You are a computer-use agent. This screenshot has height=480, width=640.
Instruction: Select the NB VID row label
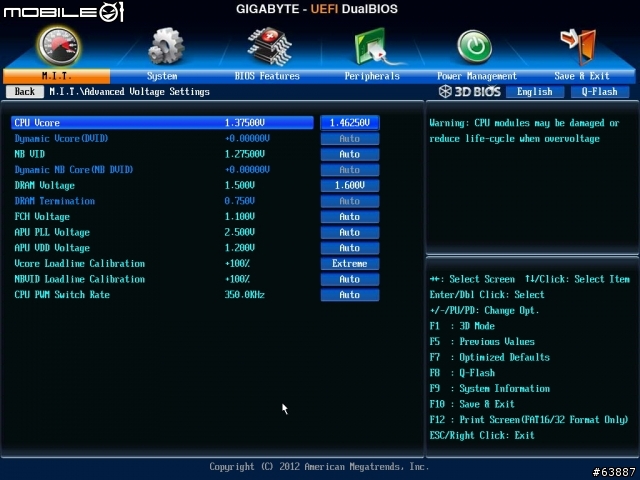coord(30,154)
